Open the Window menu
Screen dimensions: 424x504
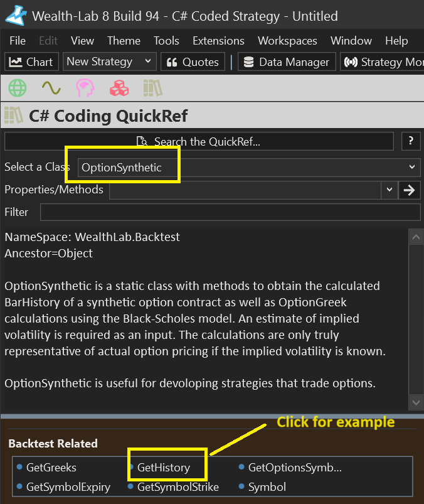pyautogui.click(x=351, y=41)
